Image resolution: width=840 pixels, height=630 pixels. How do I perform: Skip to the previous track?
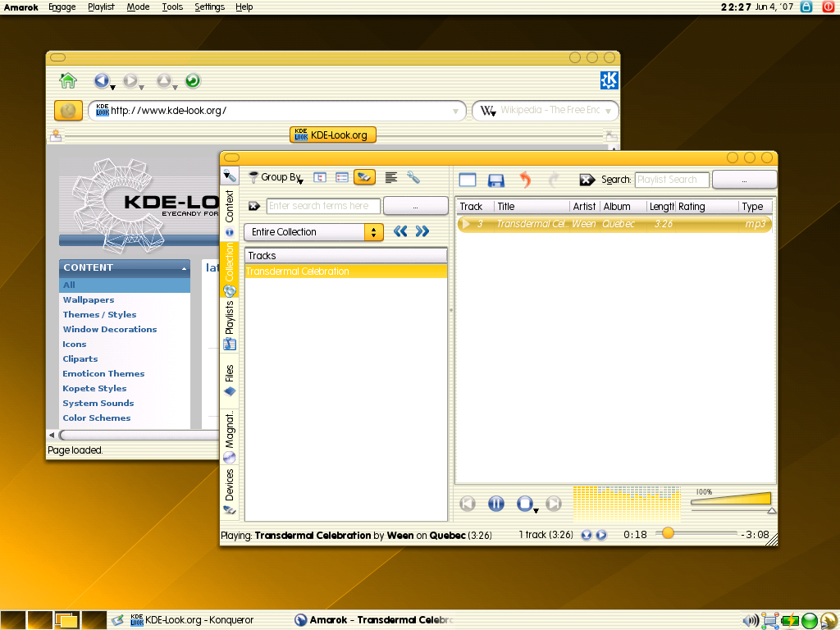[x=468, y=504]
